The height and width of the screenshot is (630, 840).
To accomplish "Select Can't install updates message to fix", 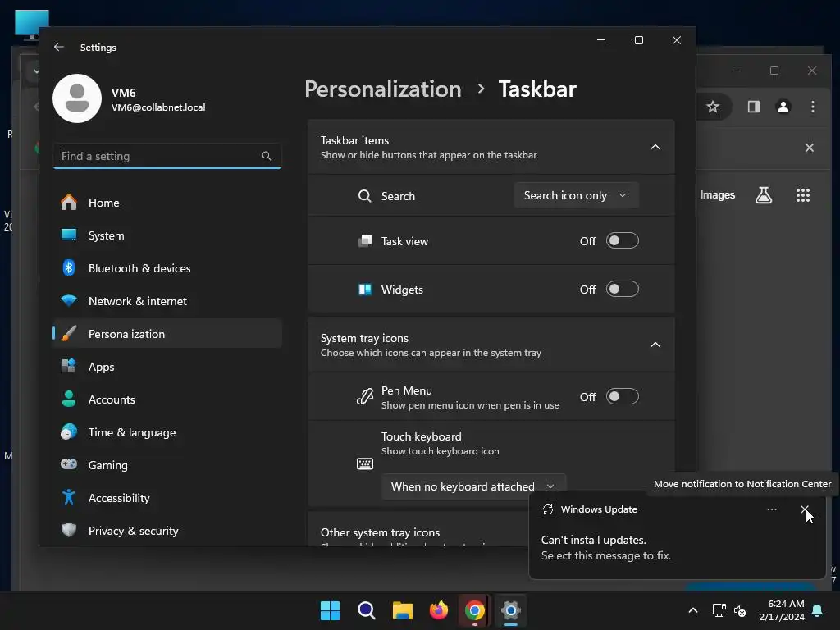I will point(606,547).
